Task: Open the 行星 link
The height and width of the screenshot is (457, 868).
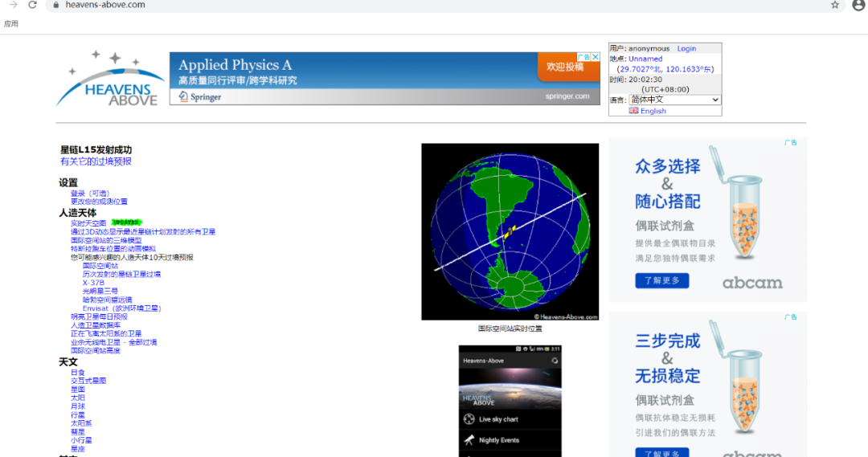Action: (x=77, y=415)
